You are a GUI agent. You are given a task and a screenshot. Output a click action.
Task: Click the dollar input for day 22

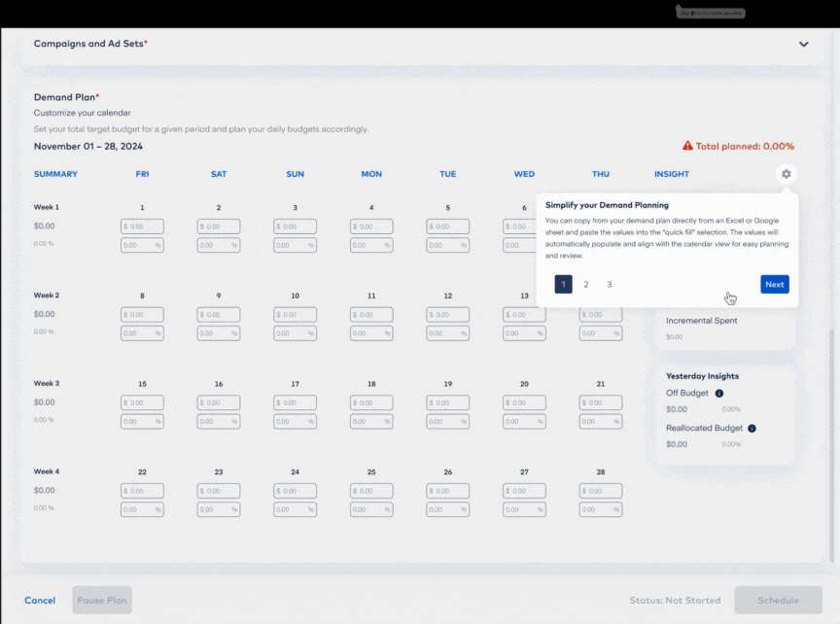click(142, 491)
